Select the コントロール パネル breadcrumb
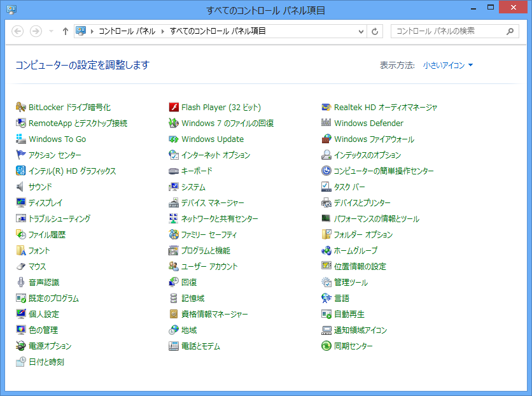 pyautogui.click(x=127, y=31)
